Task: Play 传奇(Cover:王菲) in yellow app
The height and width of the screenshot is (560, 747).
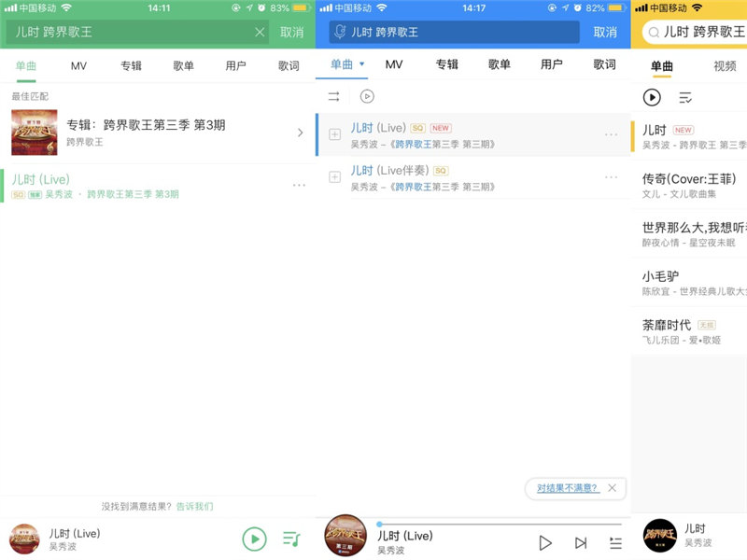Action: tap(689, 185)
